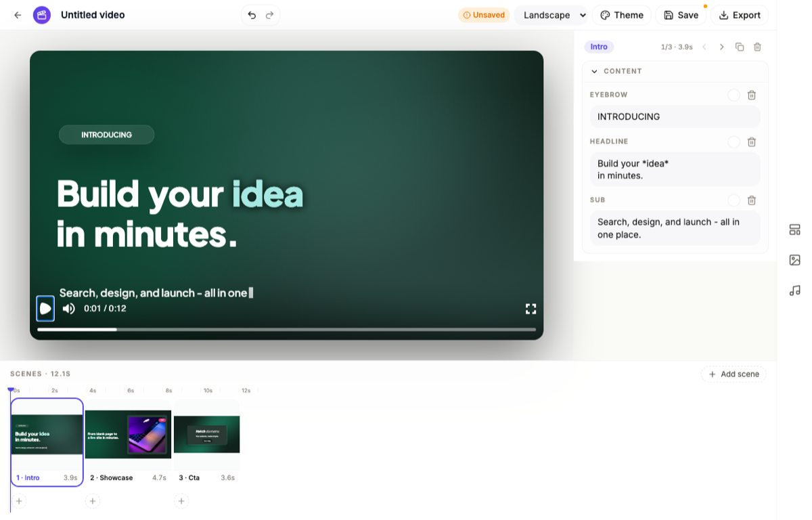Screen dimensions: 812x520
Task: Click the 10s mark on timeline ruler
Action: point(208,391)
